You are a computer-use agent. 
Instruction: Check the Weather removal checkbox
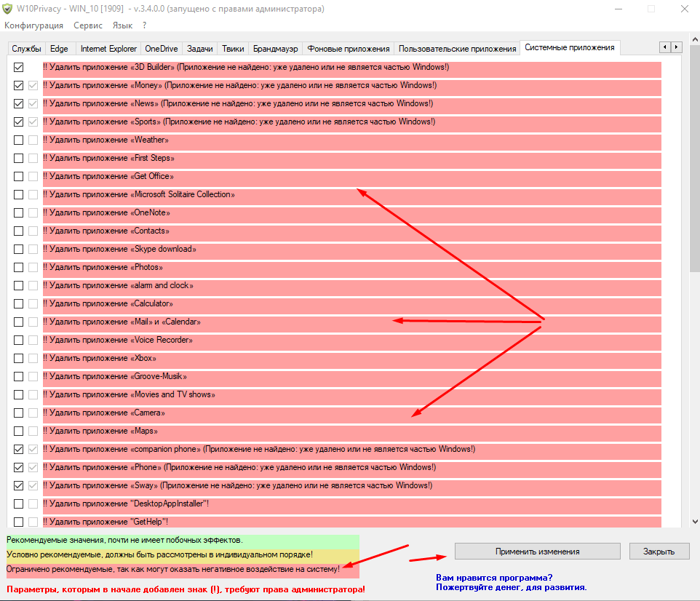[x=18, y=140]
